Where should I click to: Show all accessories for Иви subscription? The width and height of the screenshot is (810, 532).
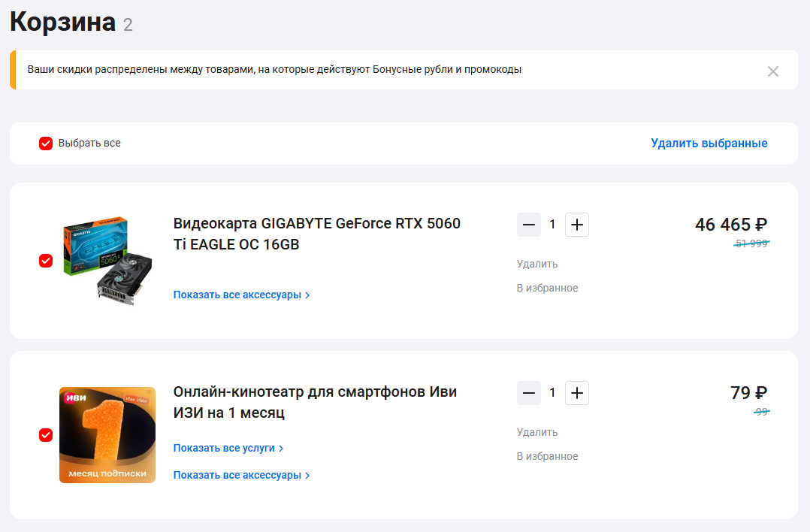pyautogui.click(x=241, y=475)
